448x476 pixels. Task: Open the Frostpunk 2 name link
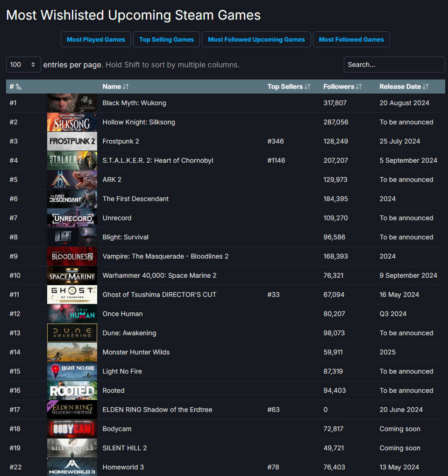click(x=121, y=141)
